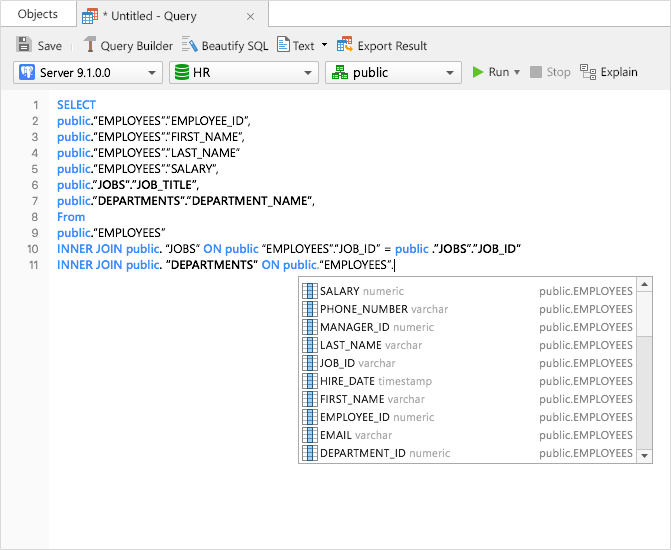Click the column icon beside EMPLOYEE_ID
The width and height of the screenshot is (671, 550).
[310, 417]
